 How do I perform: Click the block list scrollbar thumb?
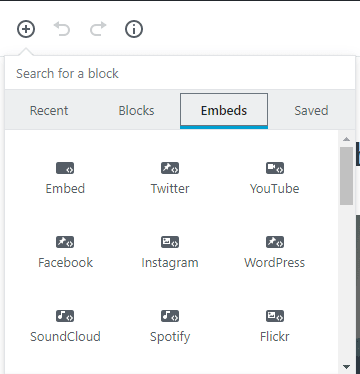[347, 176]
